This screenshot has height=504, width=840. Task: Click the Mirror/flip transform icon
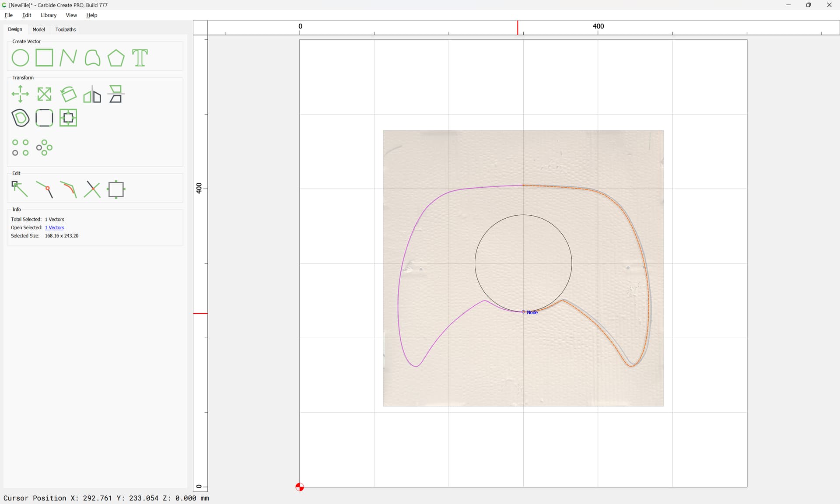click(92, 94)
